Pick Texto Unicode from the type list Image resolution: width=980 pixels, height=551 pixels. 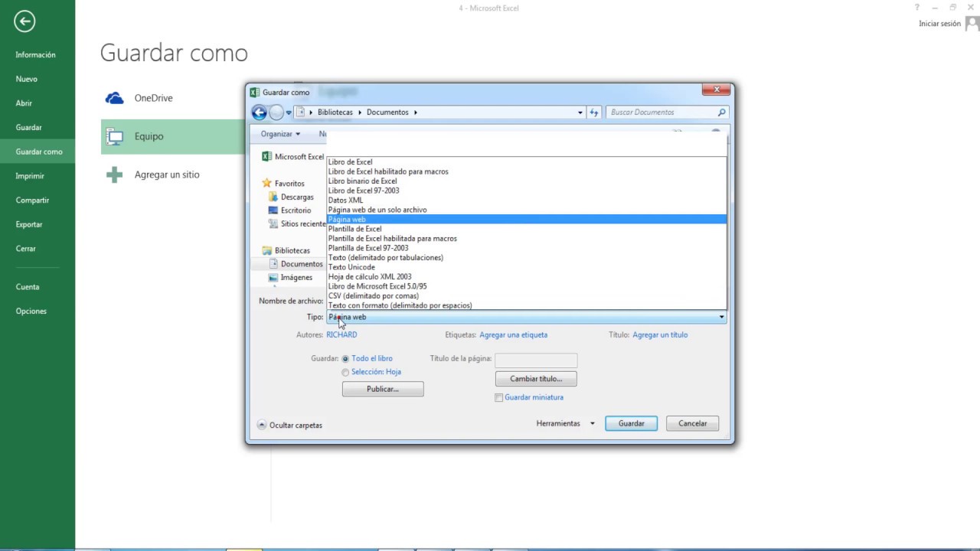click(x=527, y=267)
